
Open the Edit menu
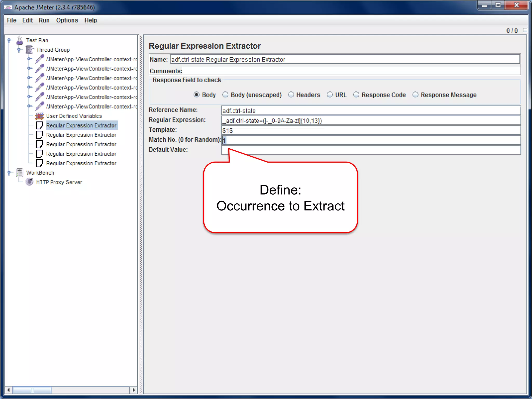click(28, 20)
